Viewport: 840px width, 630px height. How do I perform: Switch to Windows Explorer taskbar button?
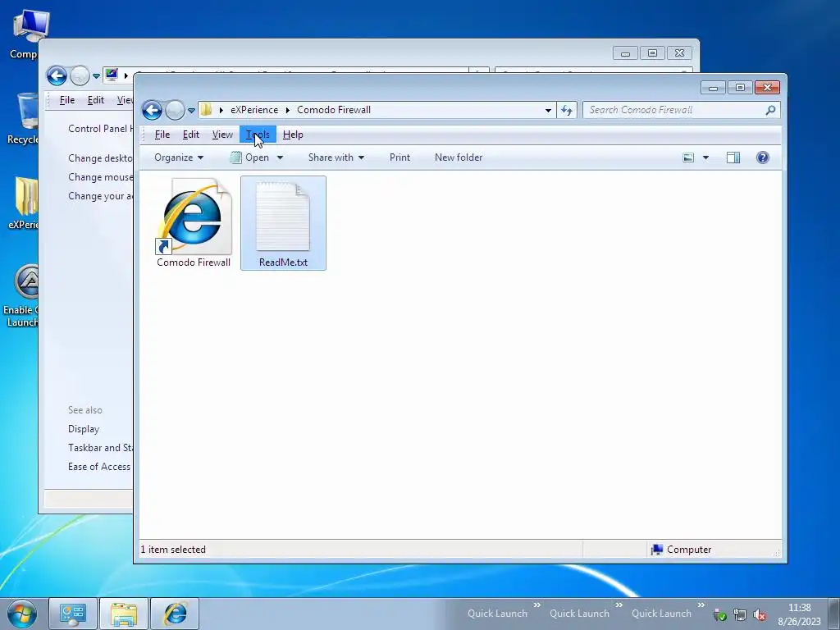(x=124, y=614)
